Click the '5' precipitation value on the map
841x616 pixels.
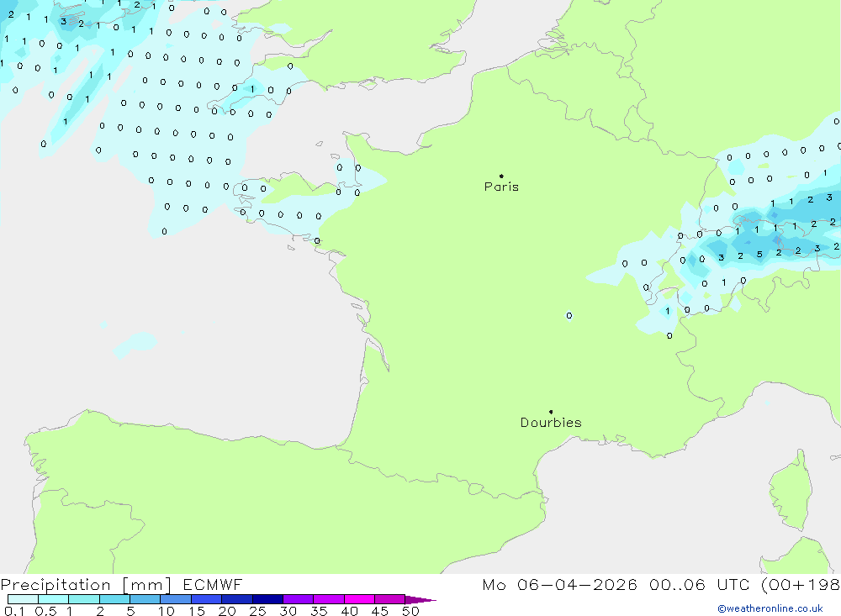point(759,254)
